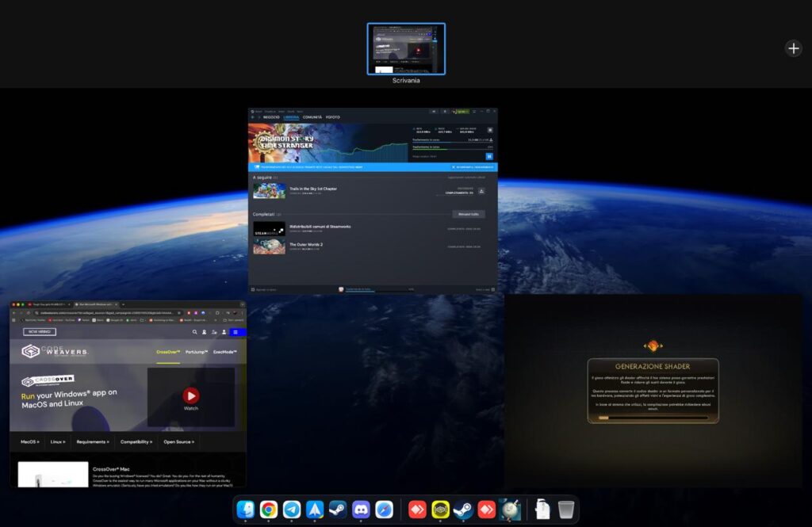Click the shader generation progress bar
This screenshot has height=527, width=812.
click(653, 418)
